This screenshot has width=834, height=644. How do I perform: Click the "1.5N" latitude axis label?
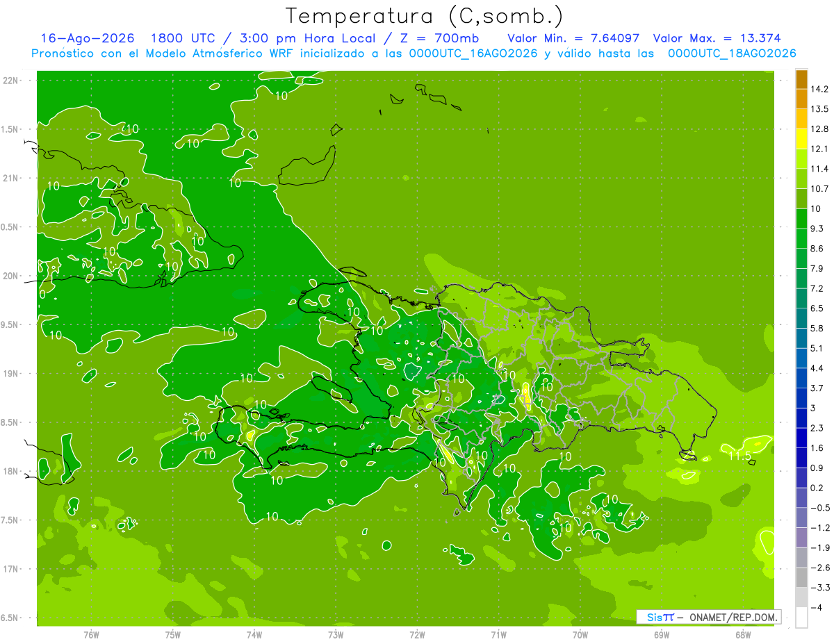pyautogui.click(x=10, y=129)
